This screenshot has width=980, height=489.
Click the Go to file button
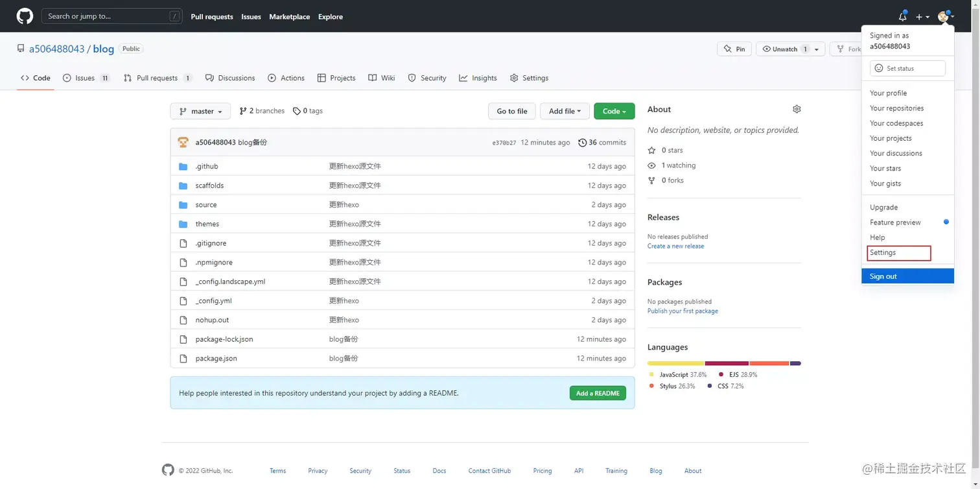click(x=512, y=112)
